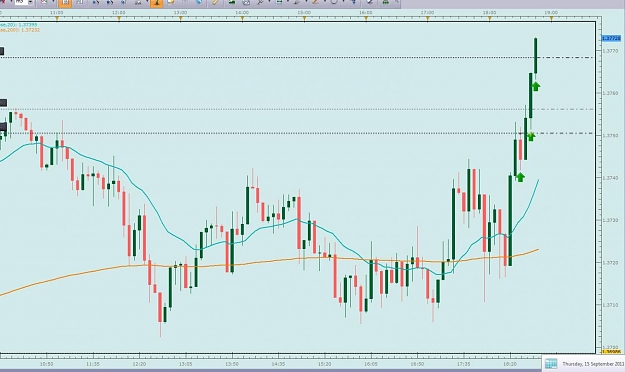The image size is (625, 372).
Task: Click the 15:20 label on bottom time axis
Action: 324,364
